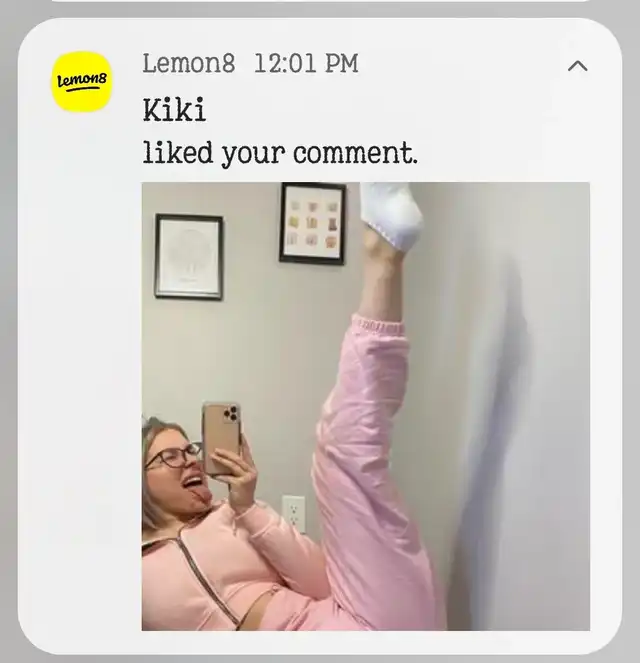The height and width of the screenshot is (663, 640).
Task: Tap the white sock in photo
Action: [x=392, y=214]
